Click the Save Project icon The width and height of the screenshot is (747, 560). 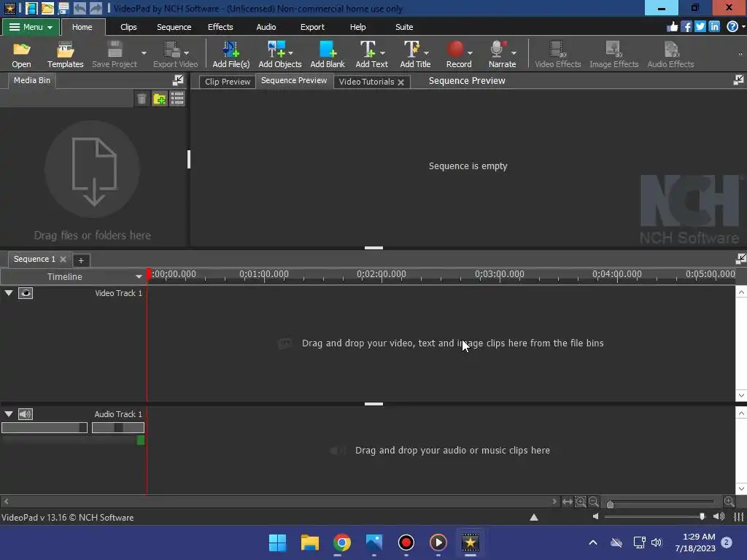115,49
